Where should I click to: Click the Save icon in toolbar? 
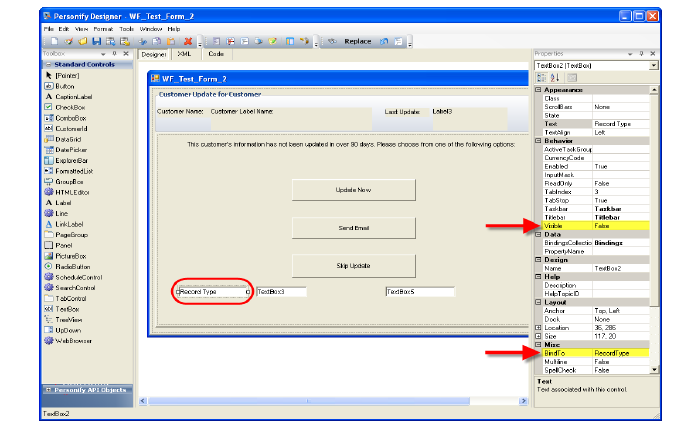(97, 41)
